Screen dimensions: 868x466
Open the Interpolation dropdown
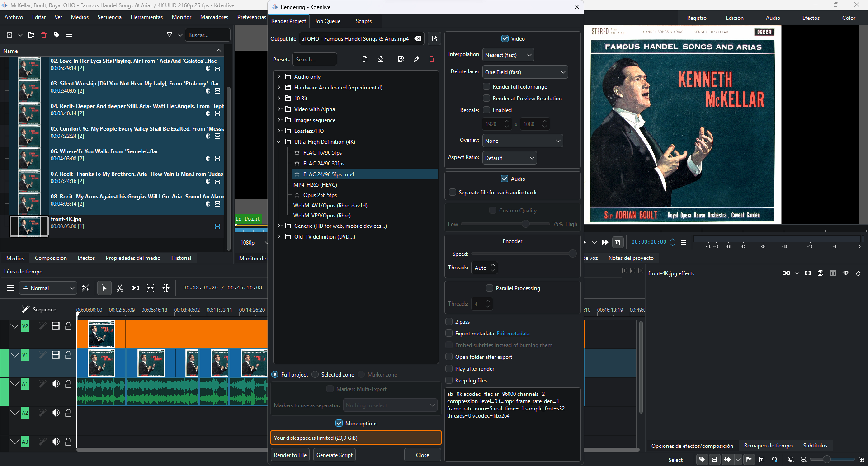tap(508, 55)
